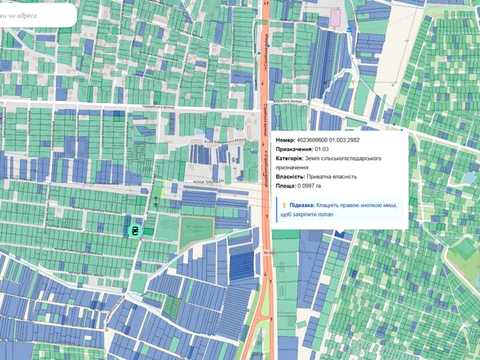Select the pink parcel near the top
Viewport: 480px width, 360px height.
(x=335, y=17)
